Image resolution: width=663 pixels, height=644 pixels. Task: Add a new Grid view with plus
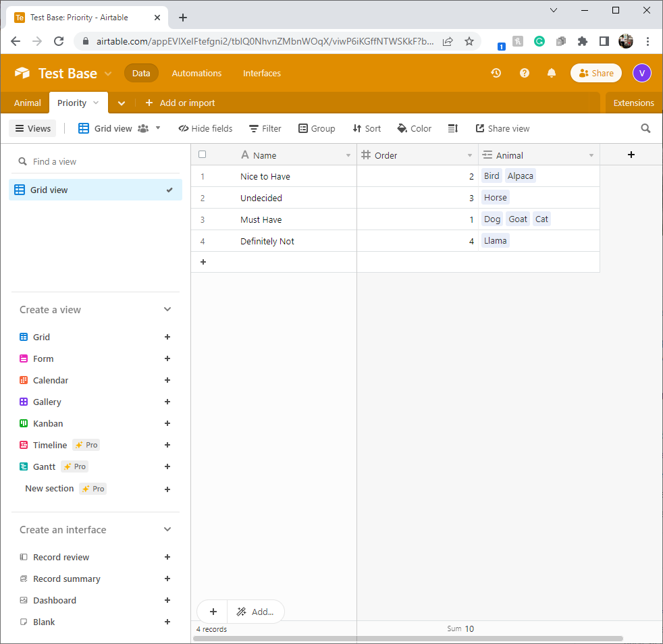[167, 337]
